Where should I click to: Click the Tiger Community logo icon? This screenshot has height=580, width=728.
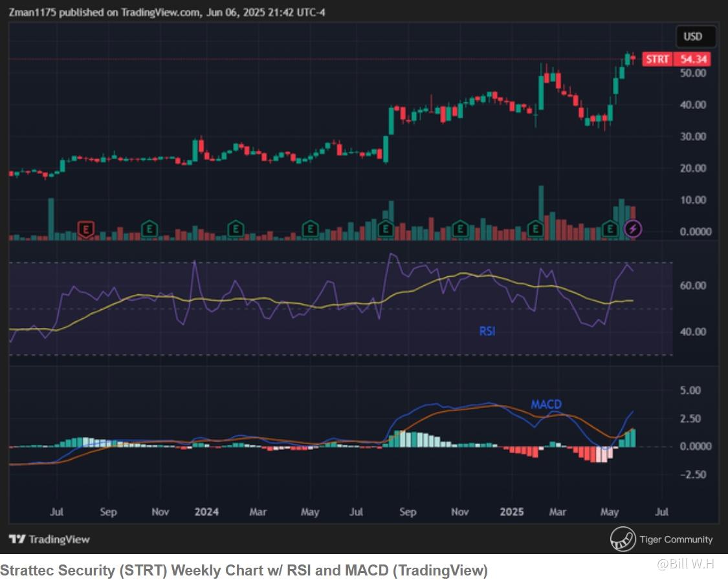623,539
